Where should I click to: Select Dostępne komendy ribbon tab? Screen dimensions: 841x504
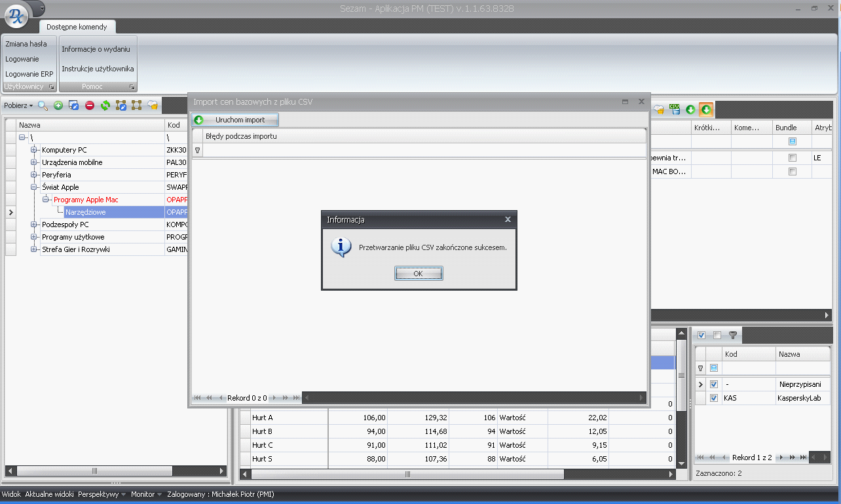(77, 27)
